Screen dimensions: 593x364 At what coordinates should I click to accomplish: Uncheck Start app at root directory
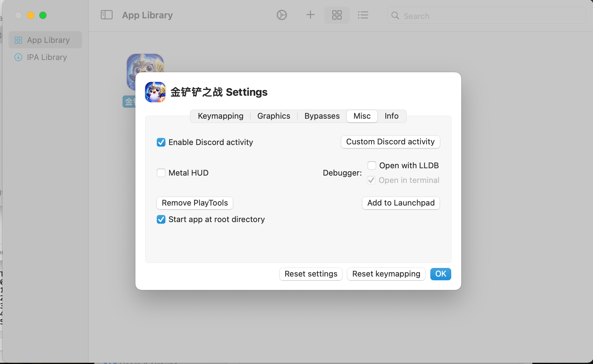tap(161, 219)
